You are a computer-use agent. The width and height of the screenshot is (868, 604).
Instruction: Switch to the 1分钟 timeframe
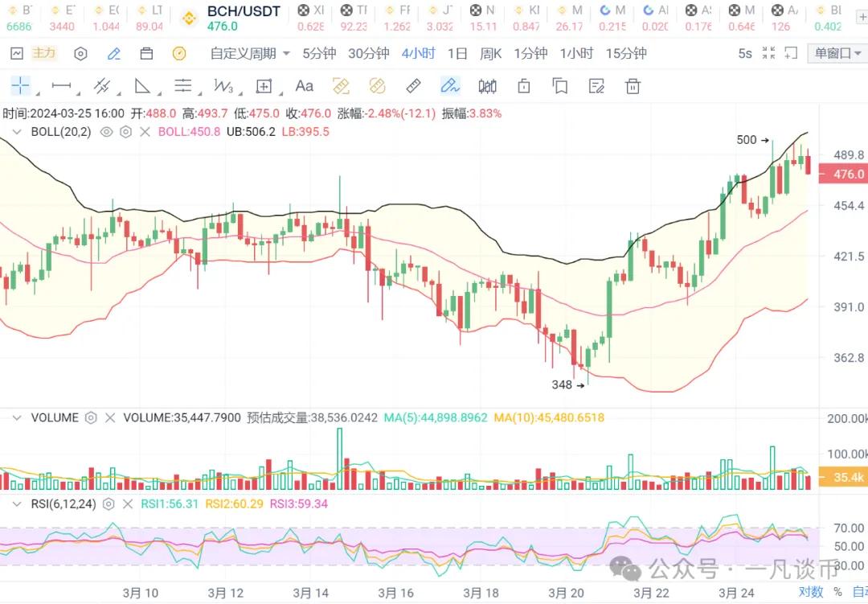pyautogui.click(x=530, y=54)
